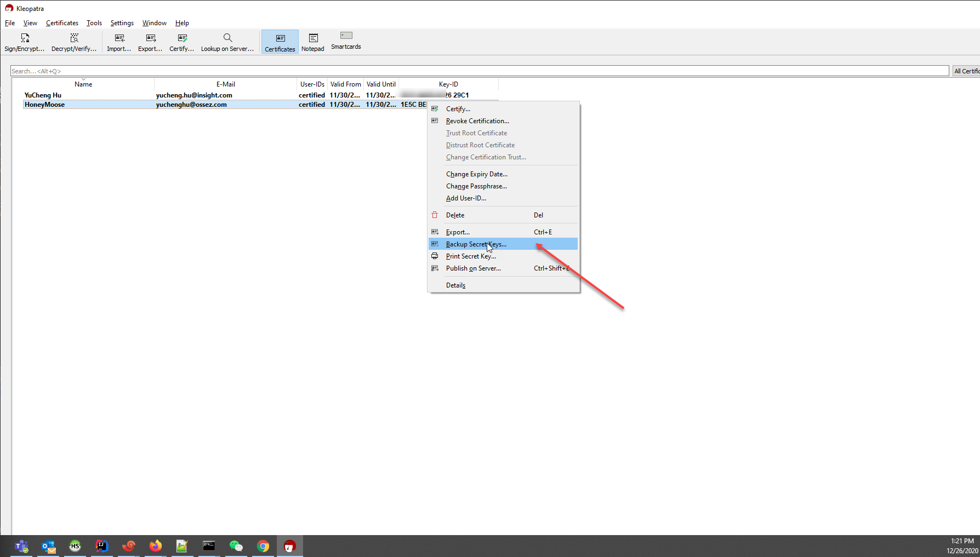The height and width of the screenshot is (557, 980).
Task: Click email yucheng.hu@insight.com
Action: (194, 95)
